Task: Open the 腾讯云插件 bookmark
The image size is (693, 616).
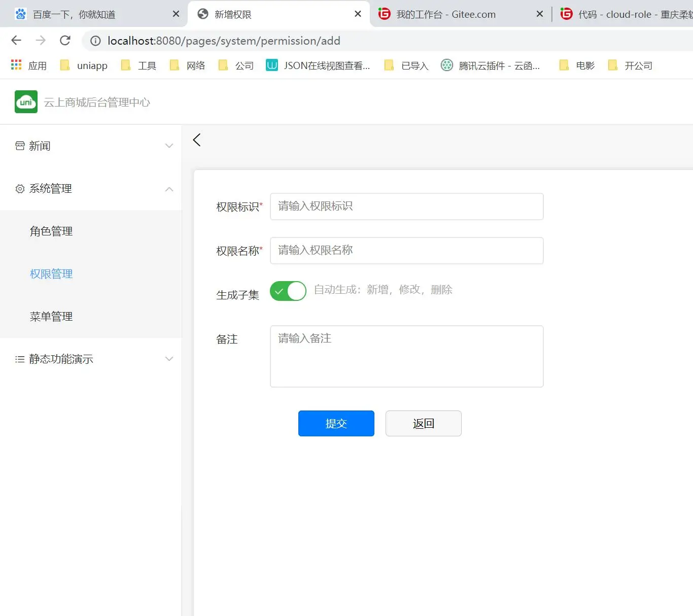Action: click(490, 65)
